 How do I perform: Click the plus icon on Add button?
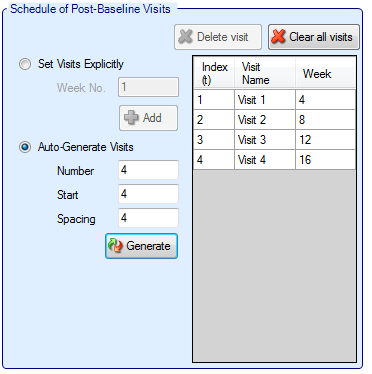pos(131,118)
